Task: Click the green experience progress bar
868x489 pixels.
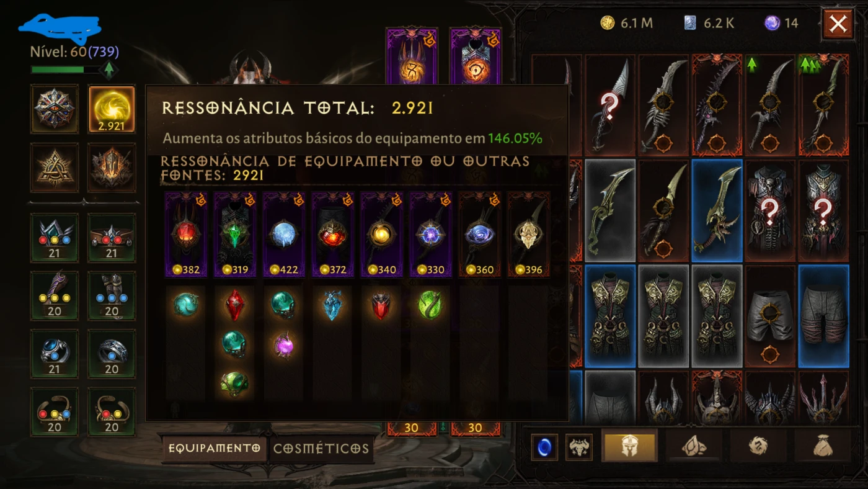Action: [65, 70]
